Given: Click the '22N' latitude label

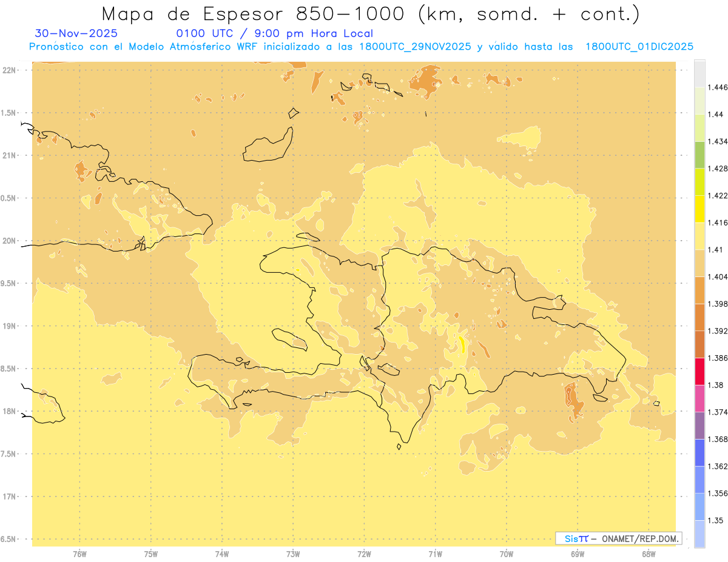Looking at the screenshot, I should point(9,70).
